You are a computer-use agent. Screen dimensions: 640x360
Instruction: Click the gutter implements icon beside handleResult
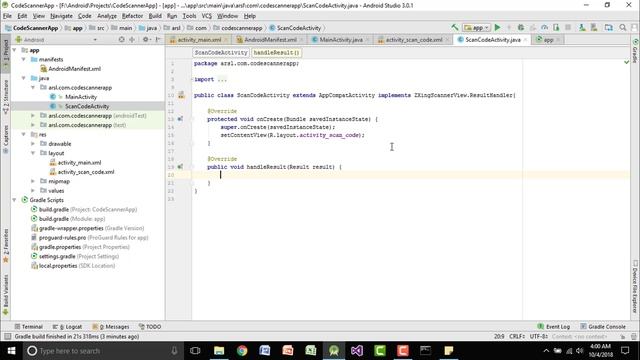[180, 167]
